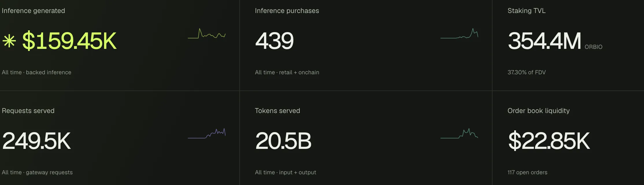Select the 249.5K requests served value
This screenshot has width=644, height=185.
tap(36, 141)
